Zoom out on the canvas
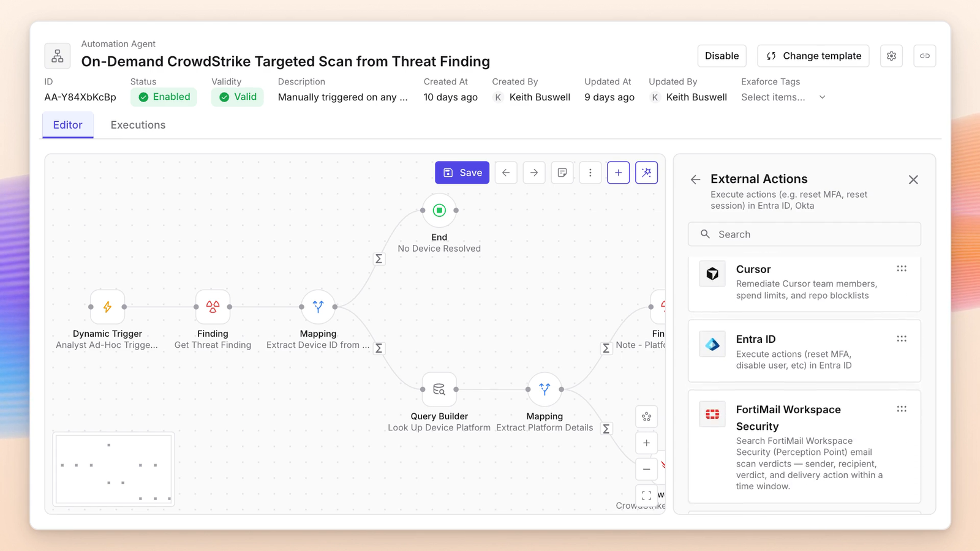Screen dimensions: 980x551 click(x=646, y=470)
